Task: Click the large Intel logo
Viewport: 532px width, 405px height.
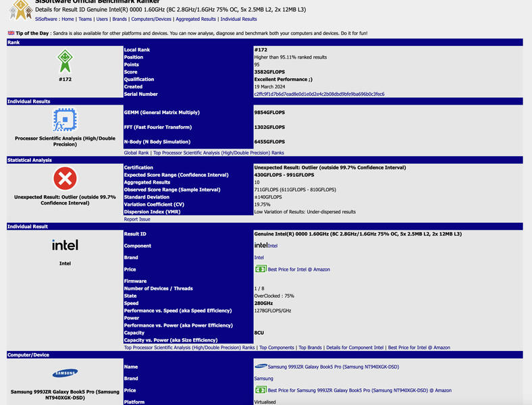Action: [x=65, y=245]
